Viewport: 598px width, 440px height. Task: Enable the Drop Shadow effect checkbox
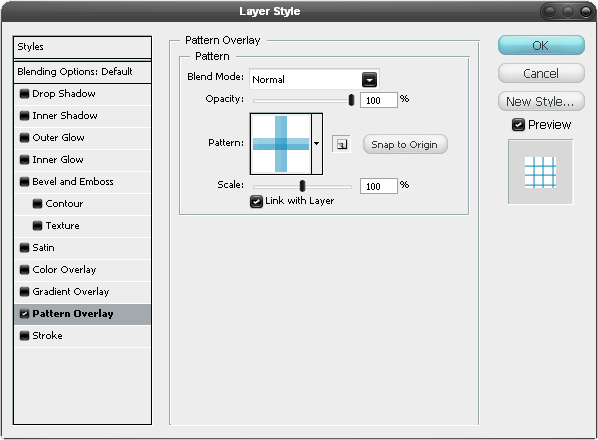(x=24, y=93)
